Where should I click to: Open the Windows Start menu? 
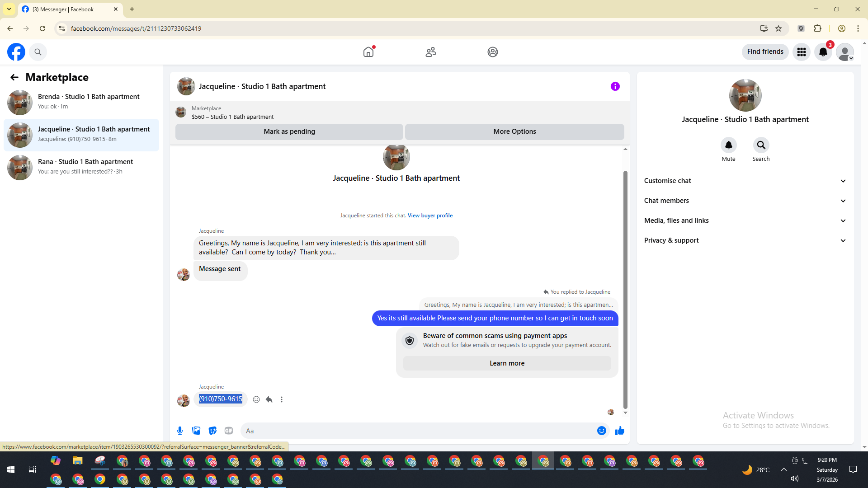coord(11,470)
